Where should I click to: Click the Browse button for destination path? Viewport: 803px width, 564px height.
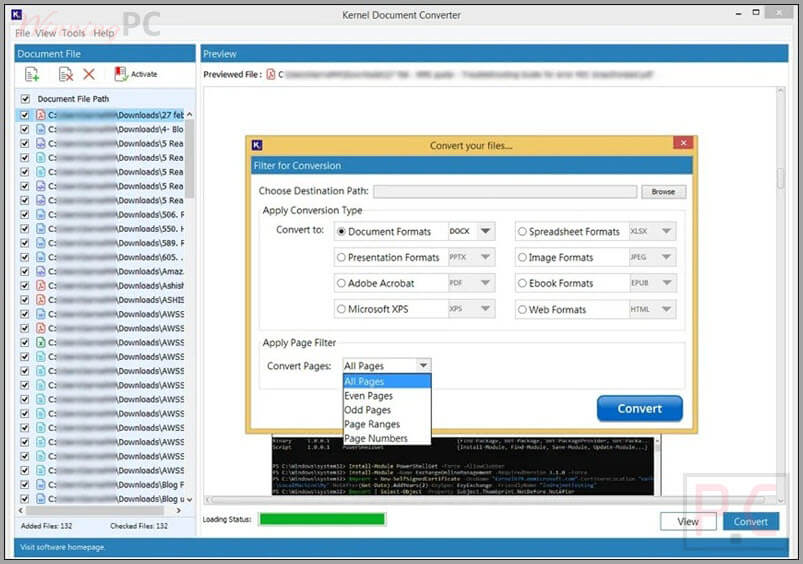(663, 192)
